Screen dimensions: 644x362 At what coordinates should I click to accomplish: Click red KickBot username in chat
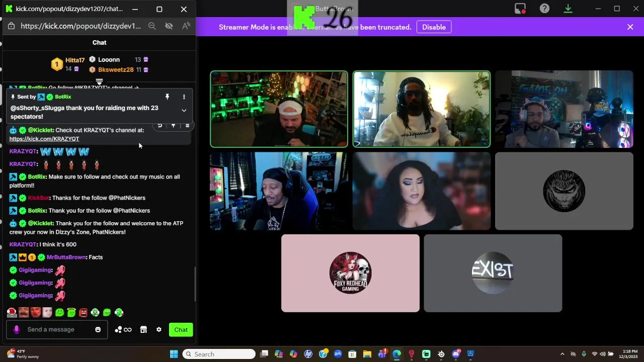[x=39, y=198]
